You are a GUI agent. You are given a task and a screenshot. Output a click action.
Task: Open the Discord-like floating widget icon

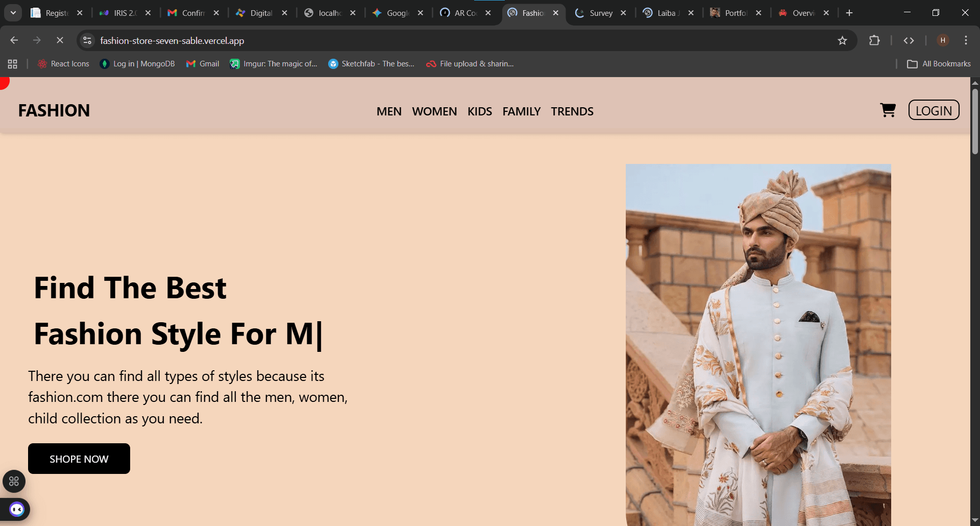[x=17, y=509]
